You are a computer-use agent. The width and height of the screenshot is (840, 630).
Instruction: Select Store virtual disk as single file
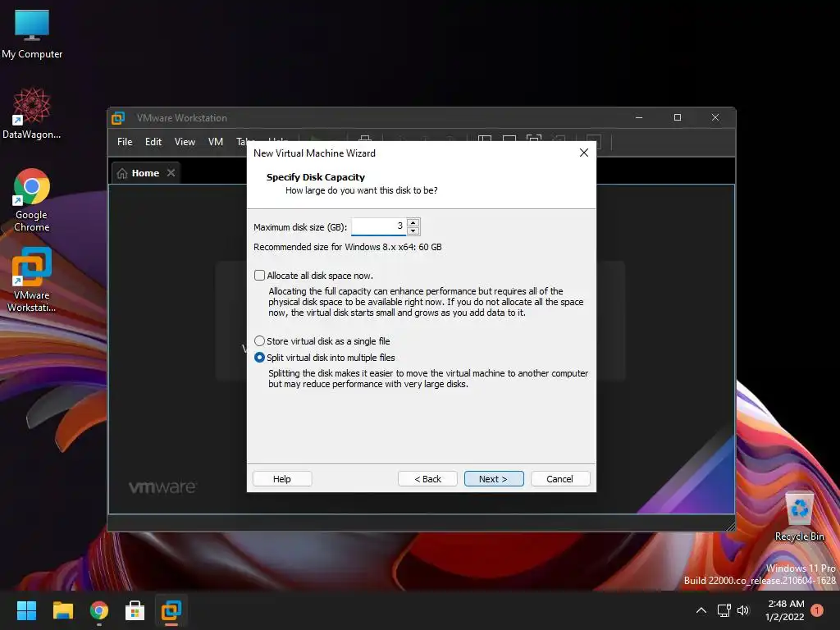coord(259,340)
